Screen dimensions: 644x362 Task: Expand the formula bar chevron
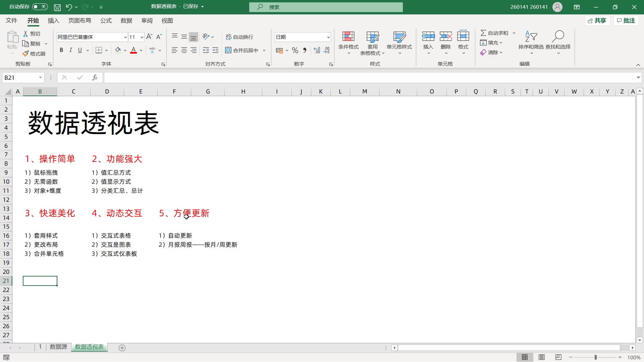[x=638, y=78]
